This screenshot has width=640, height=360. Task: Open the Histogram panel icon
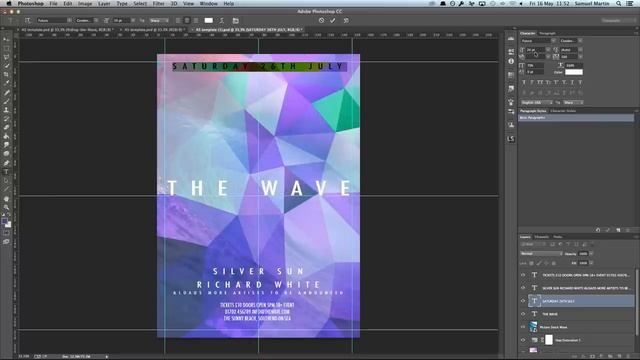511,39
